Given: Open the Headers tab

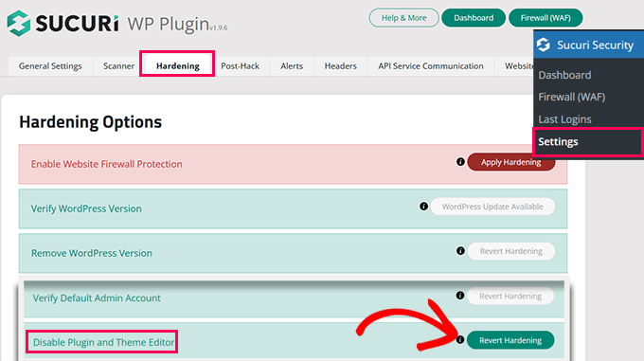Looking at the screenshot, I should click(341, 65).
